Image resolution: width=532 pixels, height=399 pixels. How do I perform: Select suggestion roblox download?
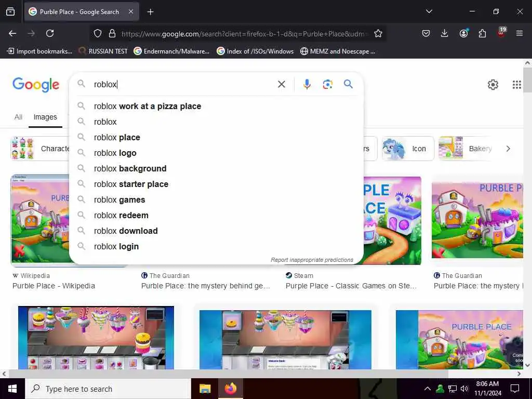pos(216,231)
